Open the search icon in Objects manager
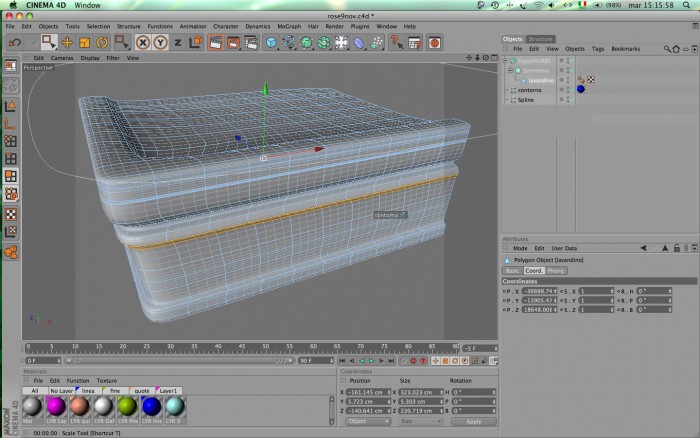Viewport: 700px width, 438px height. coord(667,49)
